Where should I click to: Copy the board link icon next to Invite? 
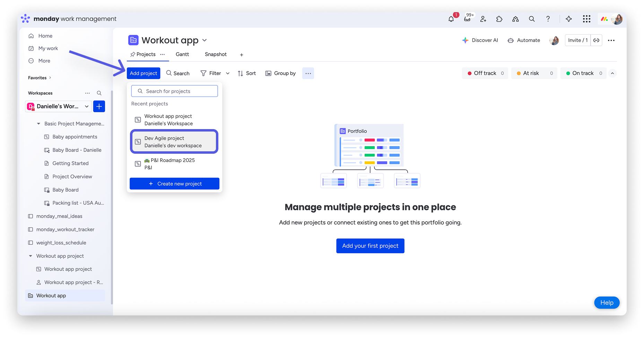coord(596,40)
